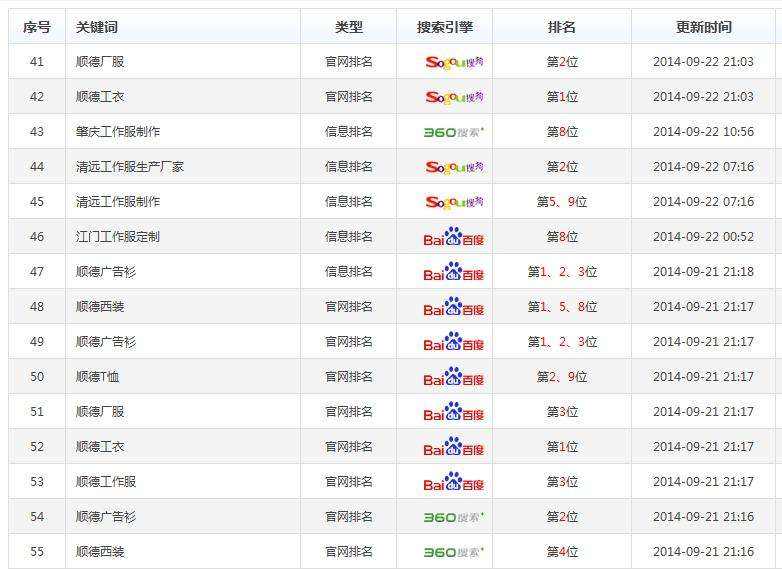The width and height of the screenshot is (782, 569).
Task: Click the 360 search logo in row 43
Action: 454,132
